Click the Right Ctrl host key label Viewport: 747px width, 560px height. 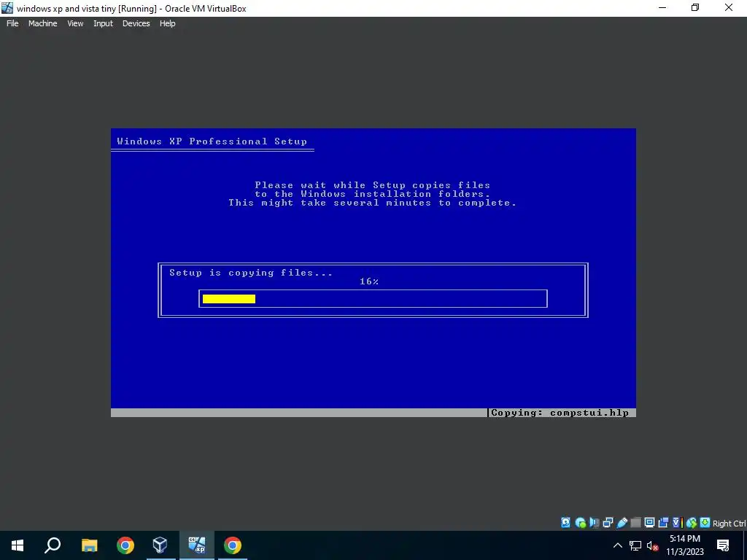pyautogui.click(x=729, y=524)
